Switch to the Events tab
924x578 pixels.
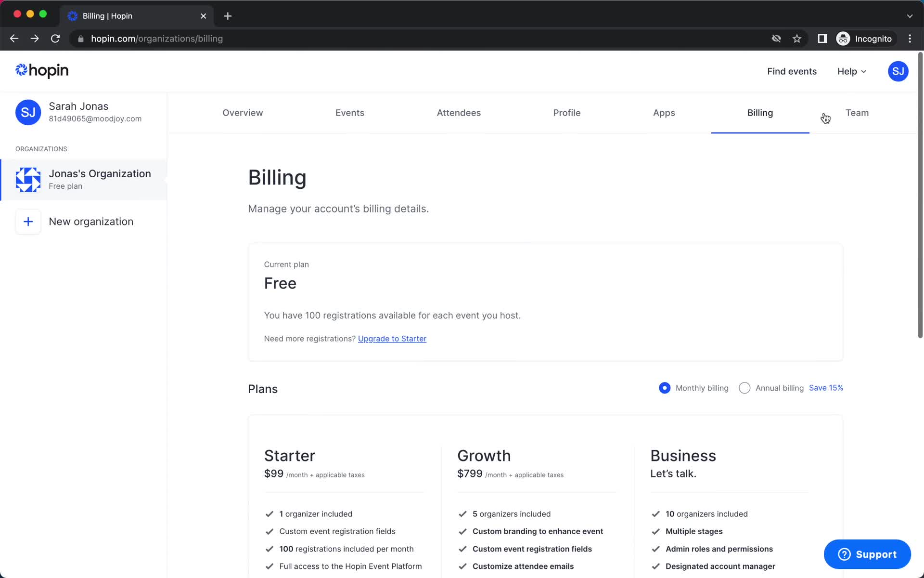350,113
